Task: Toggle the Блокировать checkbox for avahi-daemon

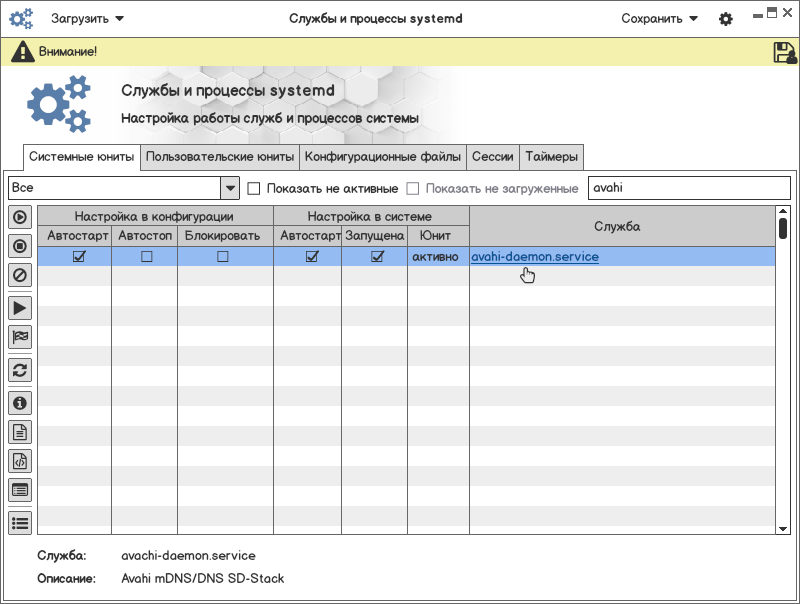Action: [x=222, y=257]
